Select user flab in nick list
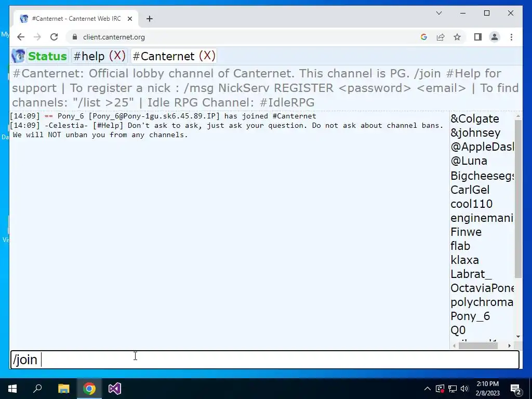The width and height of the screenshot is (532, 399). point(460,246)
